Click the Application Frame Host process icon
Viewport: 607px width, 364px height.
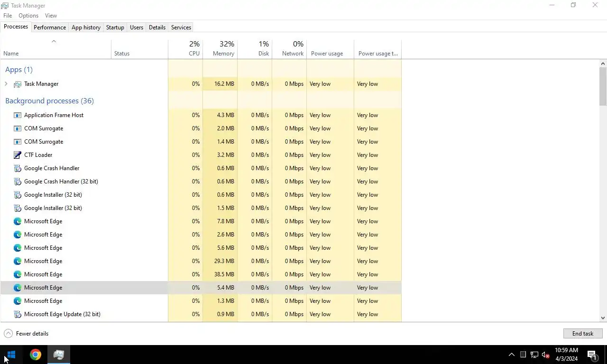point(18,115)
